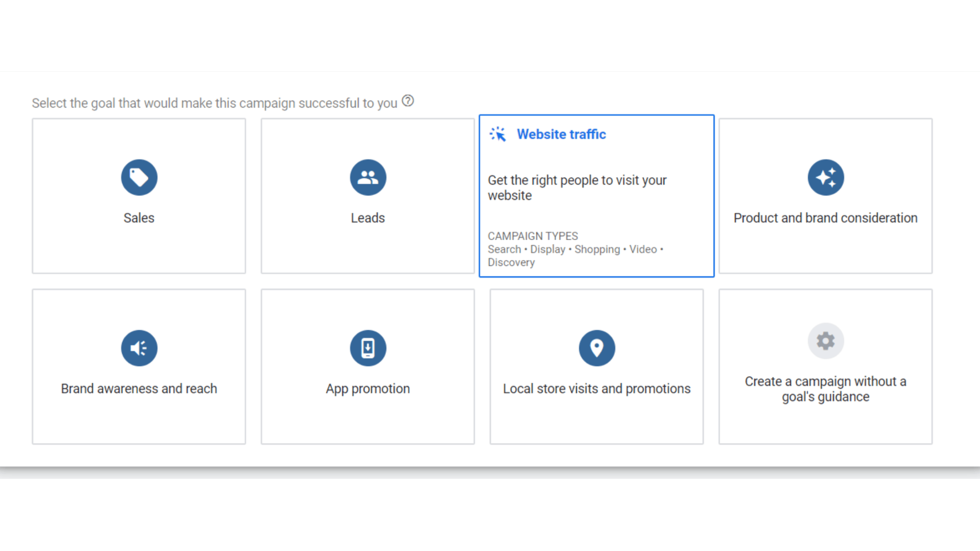Click the 'Get the right people to visit your website' text
Viewport: 980px width, 551px height.
point(577,188)
